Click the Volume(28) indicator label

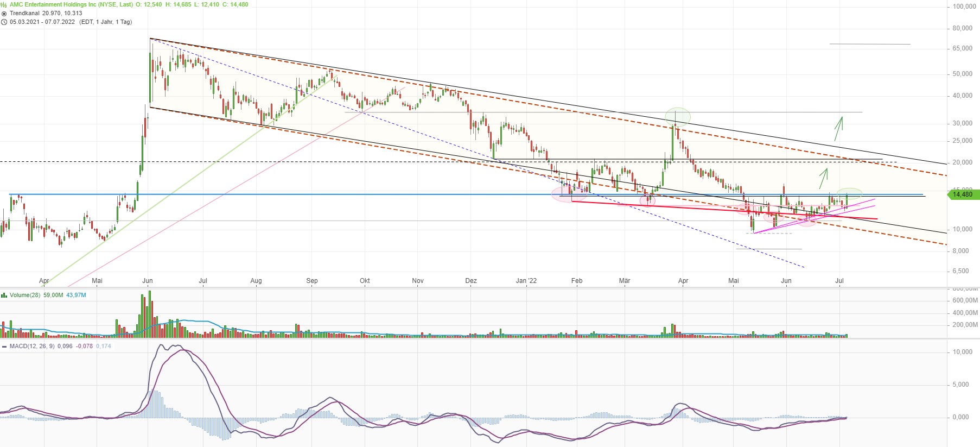coord(25,295)
